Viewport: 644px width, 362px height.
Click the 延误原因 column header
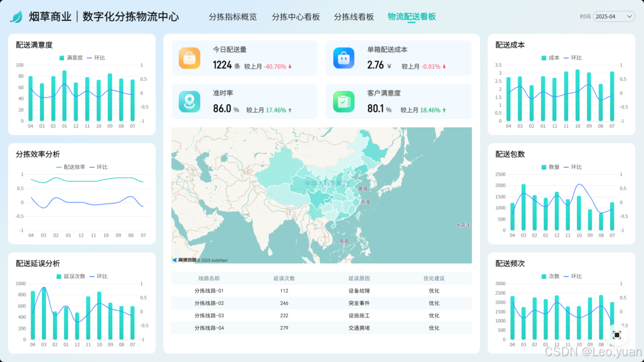[x=359, y=278]
